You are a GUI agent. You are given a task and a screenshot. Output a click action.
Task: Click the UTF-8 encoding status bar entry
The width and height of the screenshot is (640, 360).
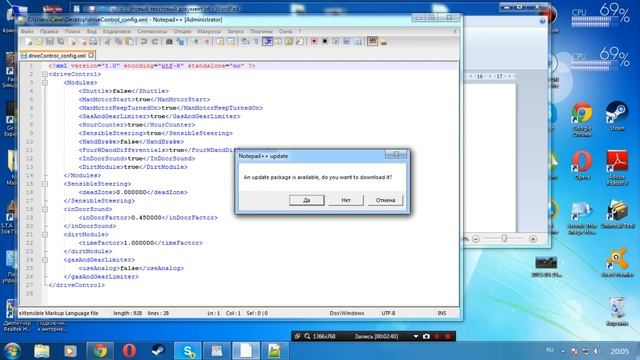tap(388, 313)
